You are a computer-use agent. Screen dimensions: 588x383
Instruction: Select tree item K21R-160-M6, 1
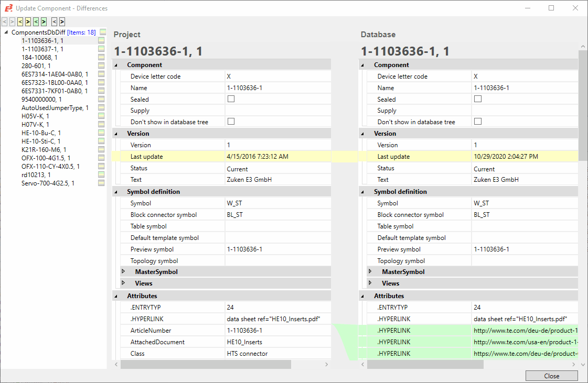[x=44, y=149]
